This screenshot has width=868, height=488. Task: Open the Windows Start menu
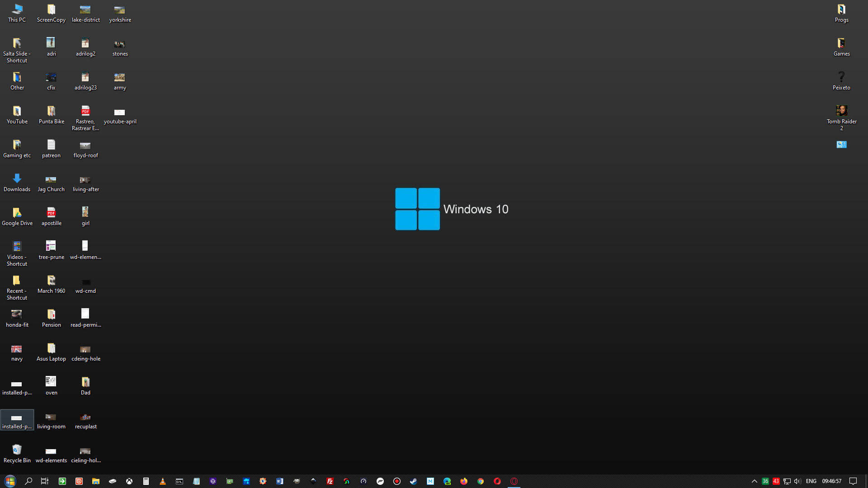tap(10, 481)
